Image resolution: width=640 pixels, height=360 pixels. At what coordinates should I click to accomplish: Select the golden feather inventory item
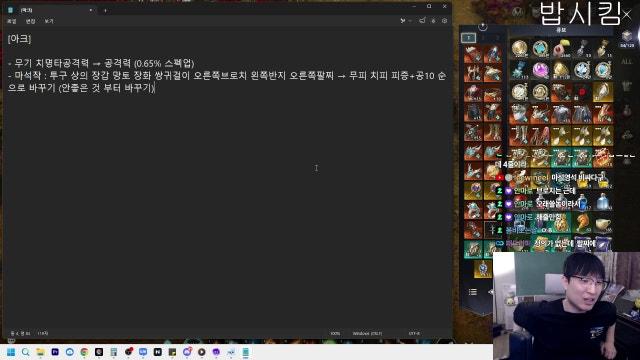pos(602,92)
